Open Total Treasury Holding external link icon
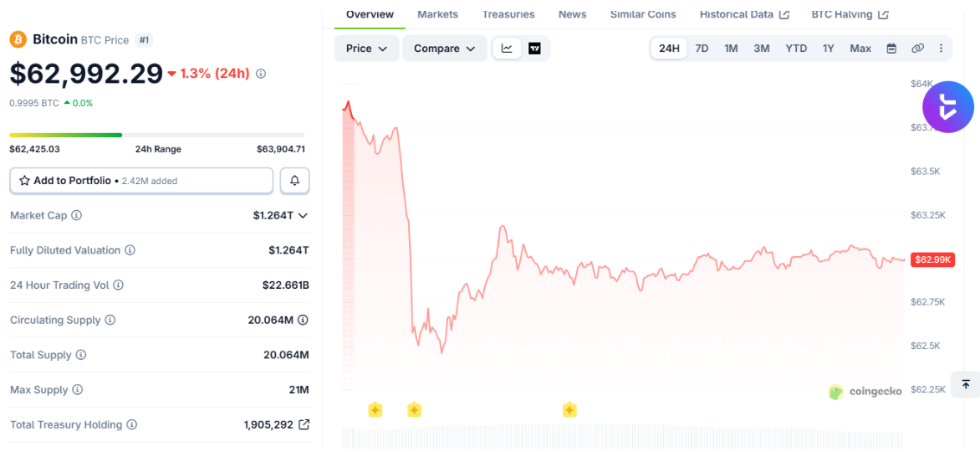980x452 pixels. pos(304,424)
